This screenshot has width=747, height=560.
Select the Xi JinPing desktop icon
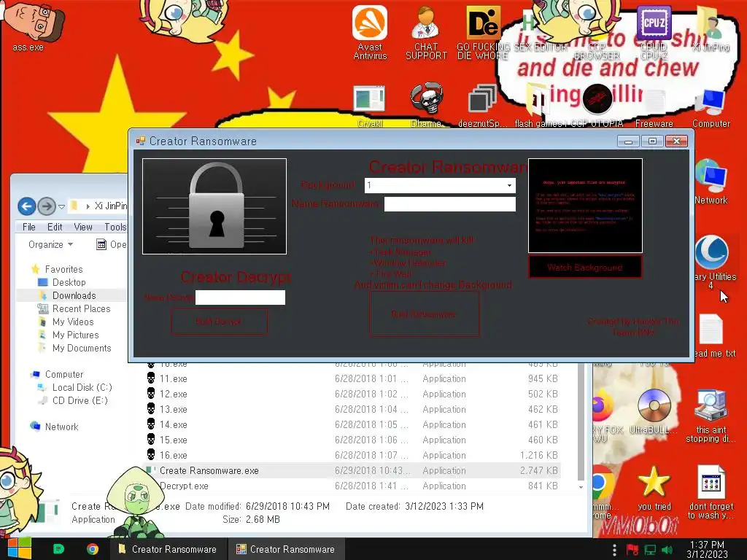click(711, 28)
